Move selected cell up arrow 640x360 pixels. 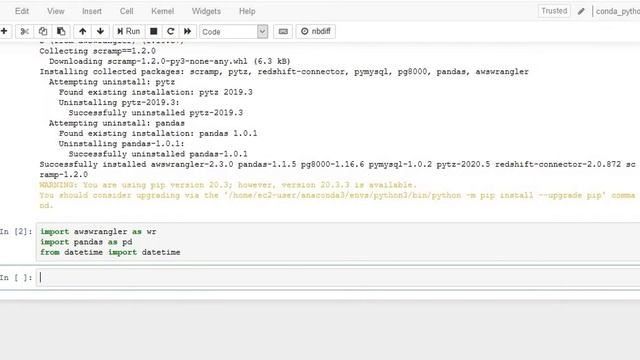(x=82, y=31)
